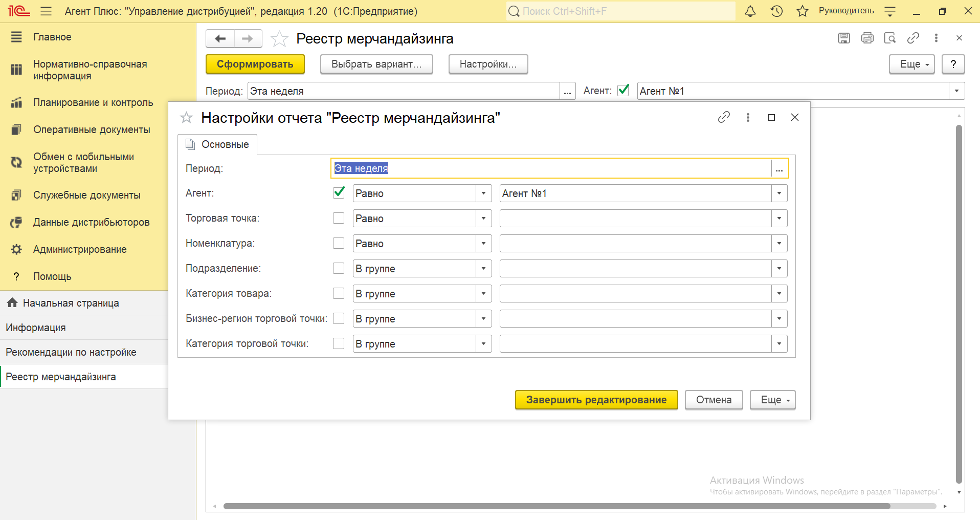Open Еще menu in report toolbar

[x=911, y=64]
